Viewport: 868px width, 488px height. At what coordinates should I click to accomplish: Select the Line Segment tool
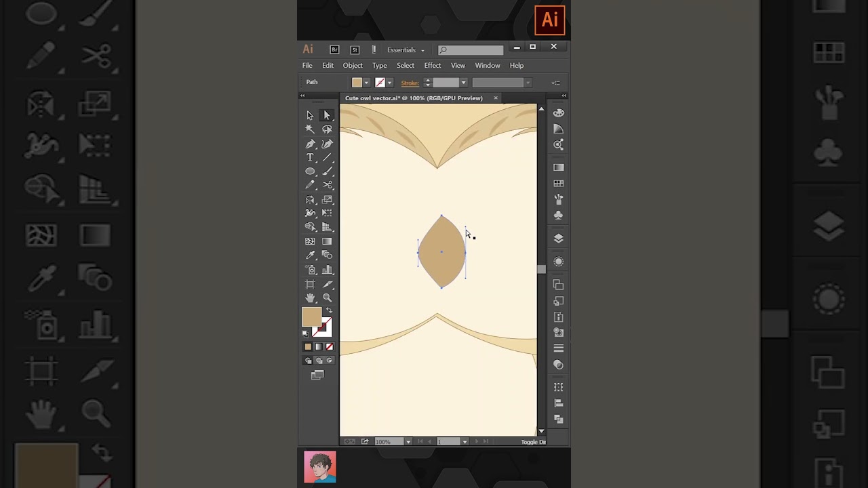(327, 157)
